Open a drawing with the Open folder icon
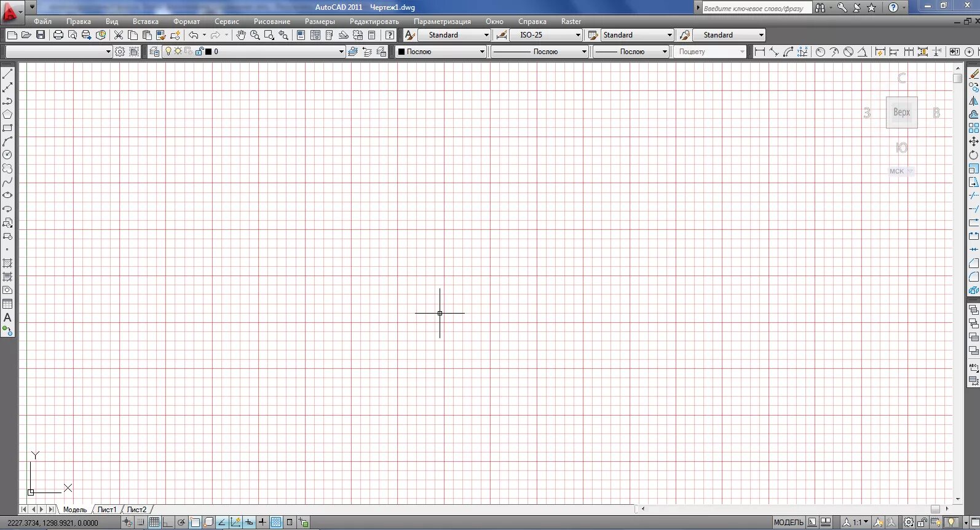 click(26, 35)
